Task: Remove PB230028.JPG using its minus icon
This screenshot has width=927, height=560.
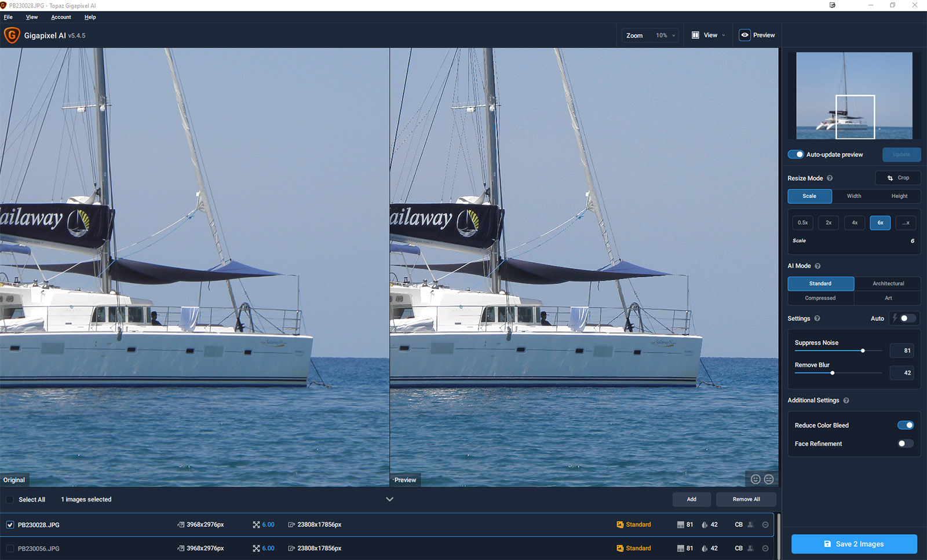Action: tap(765, 525)
